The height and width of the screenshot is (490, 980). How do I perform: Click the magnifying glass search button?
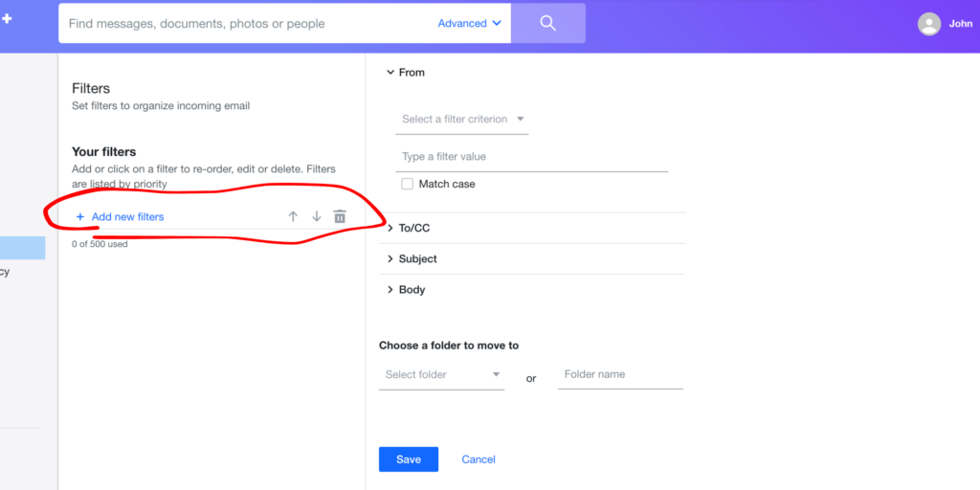(547, 24)
